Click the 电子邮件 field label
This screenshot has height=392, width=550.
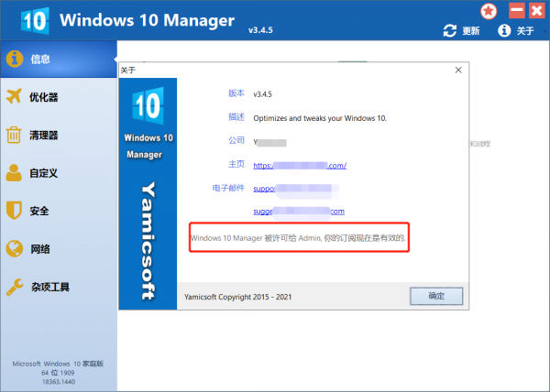[228, 188]
